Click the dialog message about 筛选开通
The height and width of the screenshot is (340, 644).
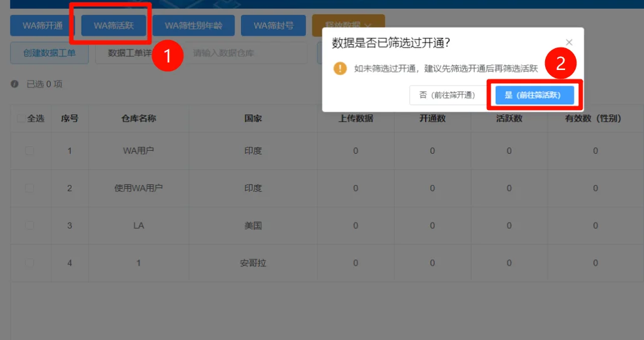coord(446,69)
